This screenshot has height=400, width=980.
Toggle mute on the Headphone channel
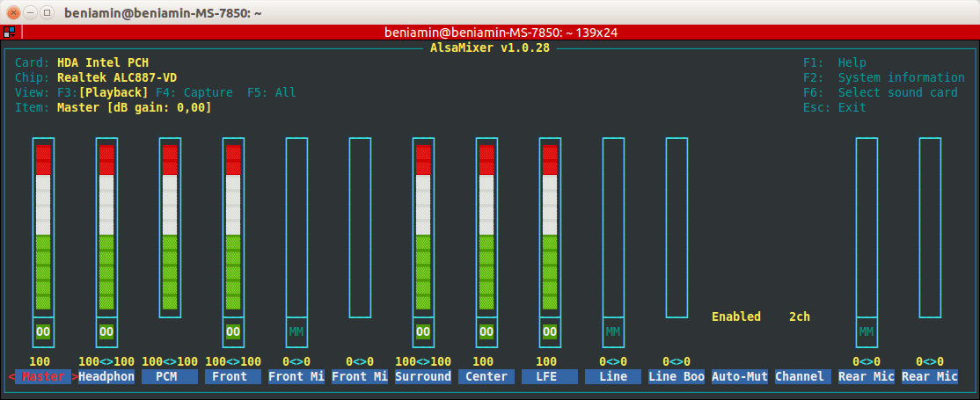tap(106, 331)
